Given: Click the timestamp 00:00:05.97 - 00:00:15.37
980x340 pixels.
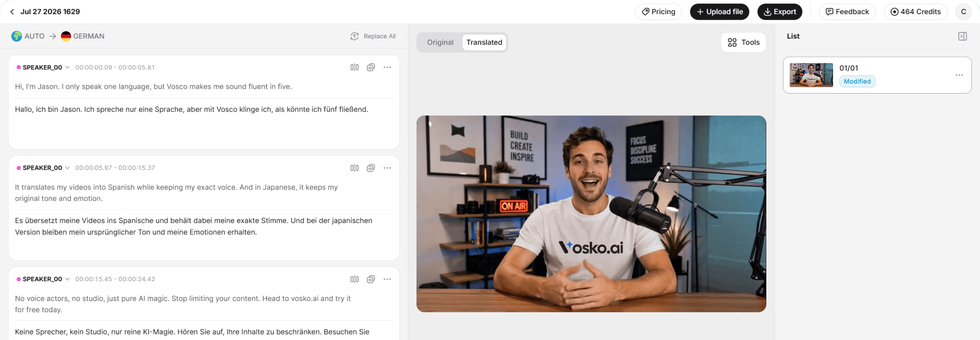Looking at the screenshot, I should [x=115, y=168].
